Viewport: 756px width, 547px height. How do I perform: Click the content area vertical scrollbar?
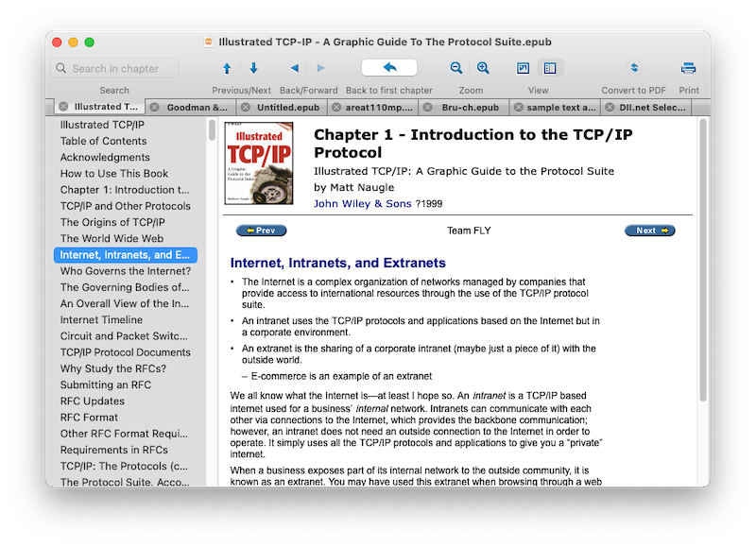point(702,283)
